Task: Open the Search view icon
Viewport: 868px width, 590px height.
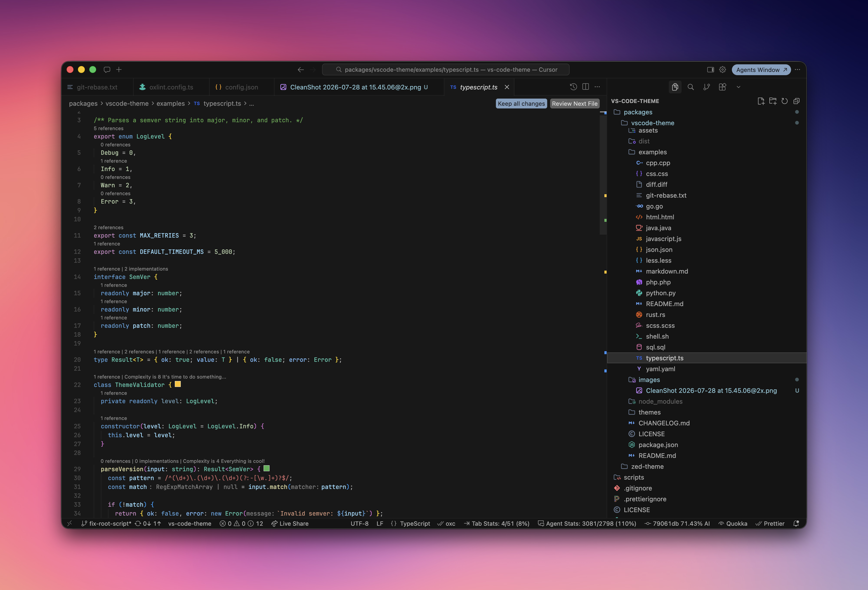Action: coord(691,87)
